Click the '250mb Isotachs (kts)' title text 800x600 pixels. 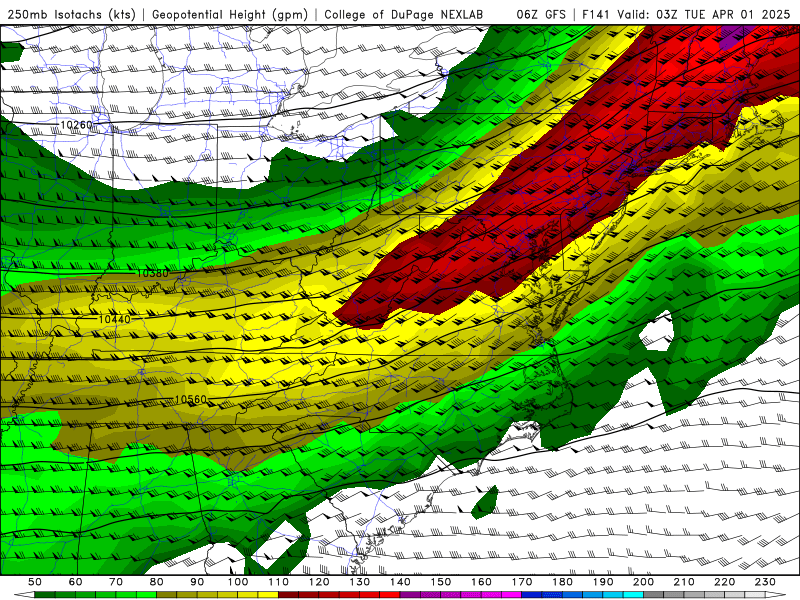pos(71,14)
